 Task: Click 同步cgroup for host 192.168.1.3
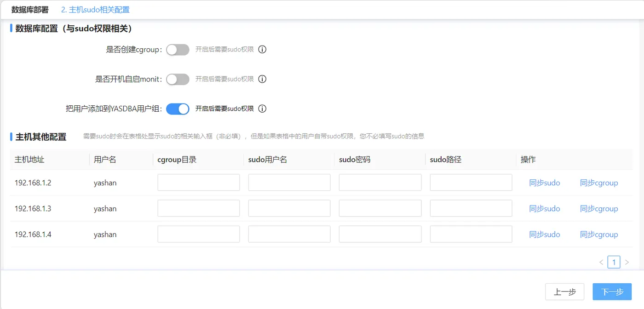tap(599, 208)
